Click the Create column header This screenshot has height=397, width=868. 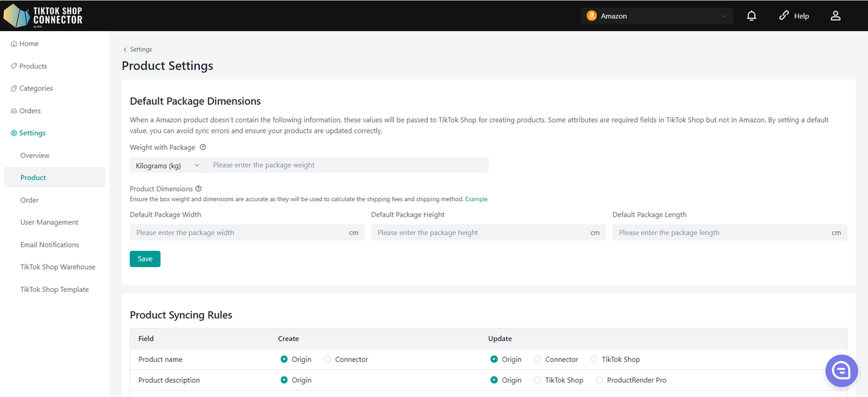[x=288, y=339]
